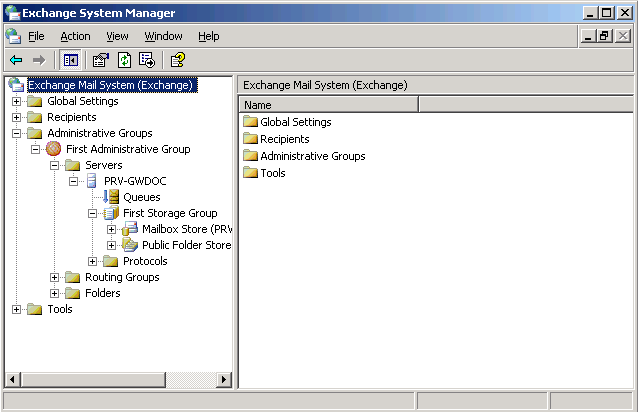Click the First Administrative Group icon
This screenshot has height=412, width=638.
[53, 149]
